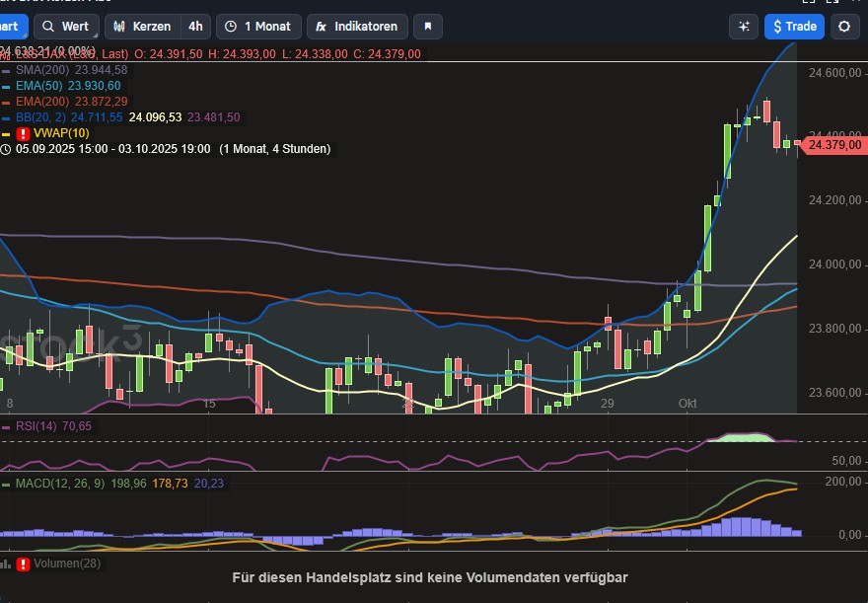Open the chart adjustment sliders icon
868x603 pixels.
(x=744, y=26)
